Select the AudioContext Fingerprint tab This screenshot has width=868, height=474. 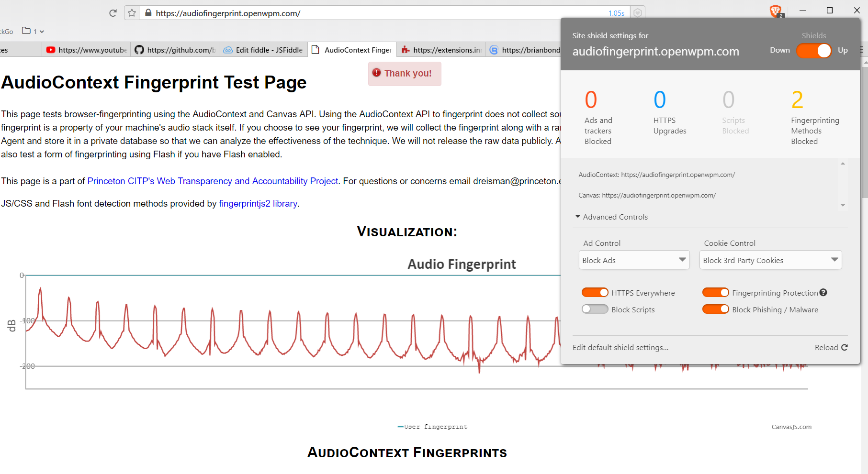coord(352,50)
